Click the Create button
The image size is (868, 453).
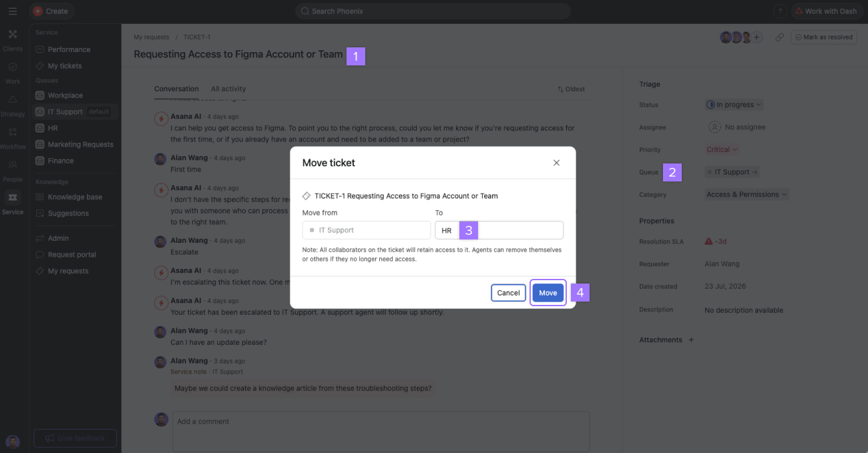tap(51, 11)
